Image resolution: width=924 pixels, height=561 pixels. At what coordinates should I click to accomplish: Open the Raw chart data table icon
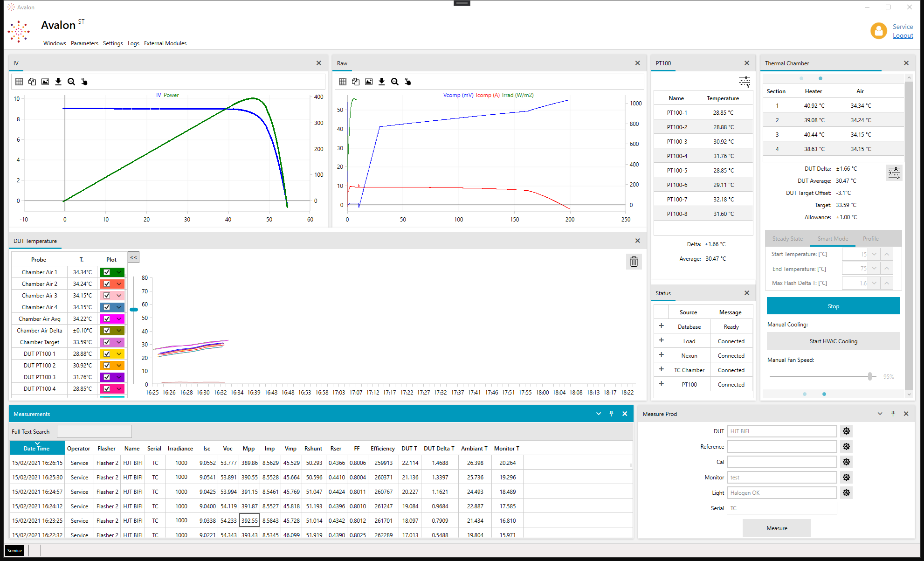(x=343, y=82)
